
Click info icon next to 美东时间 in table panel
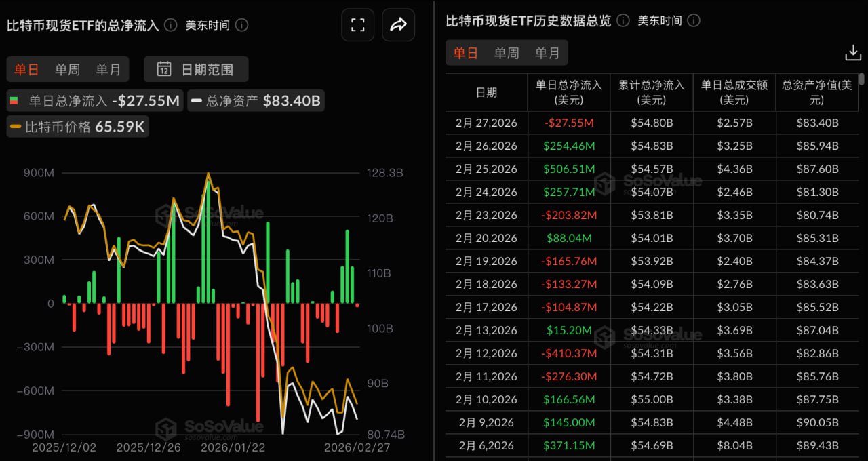click(694, 21)
